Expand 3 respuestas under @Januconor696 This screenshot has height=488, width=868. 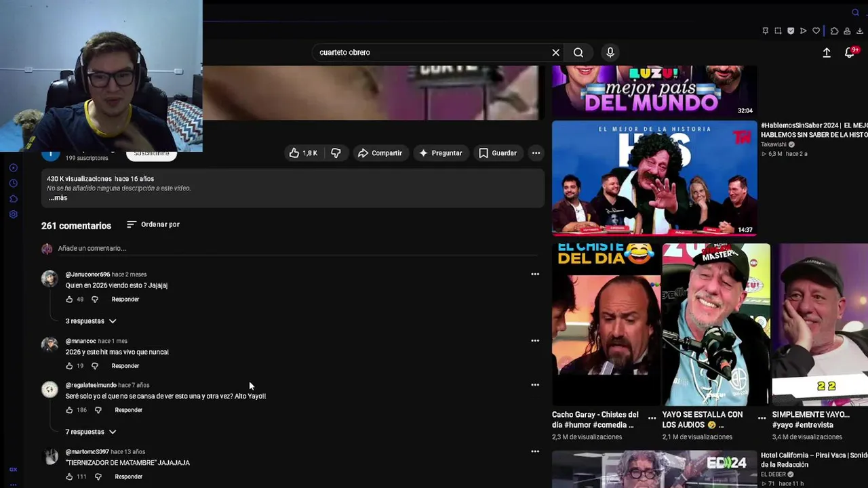pyautogui.click(x=91, y=321)
